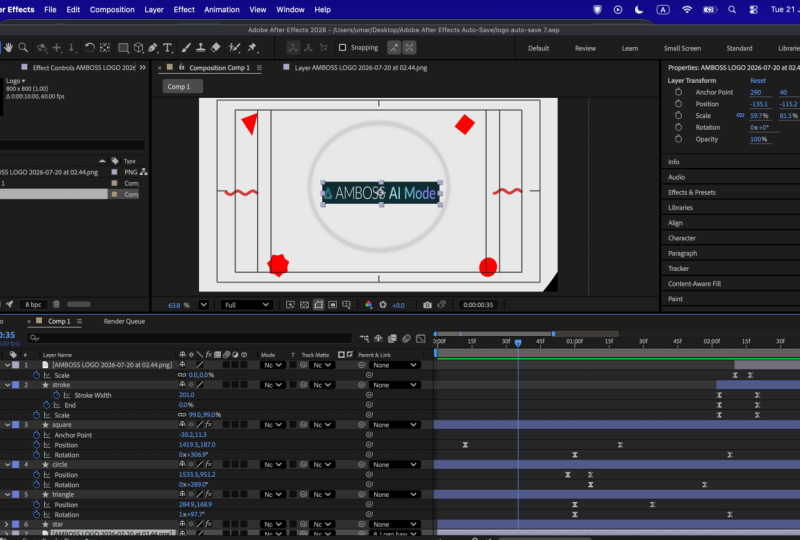Switch to the Review workspace
Viewport: 800px width, 540px height.
pos(585,48)
